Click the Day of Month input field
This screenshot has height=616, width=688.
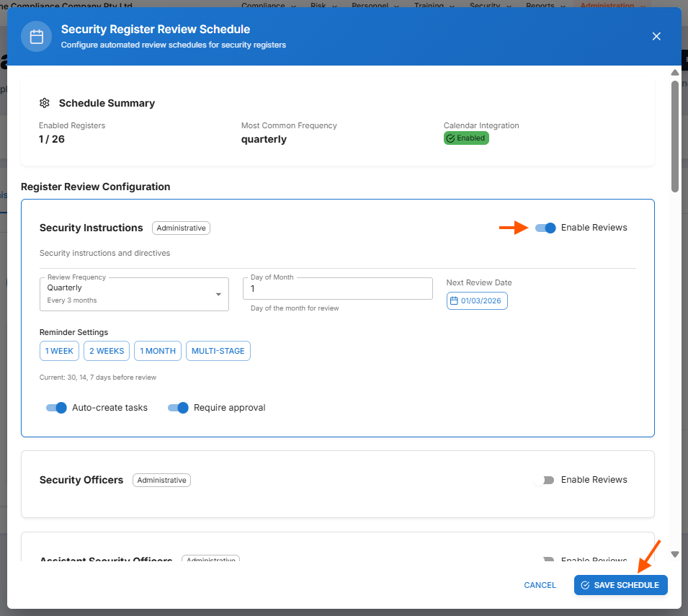337,289
